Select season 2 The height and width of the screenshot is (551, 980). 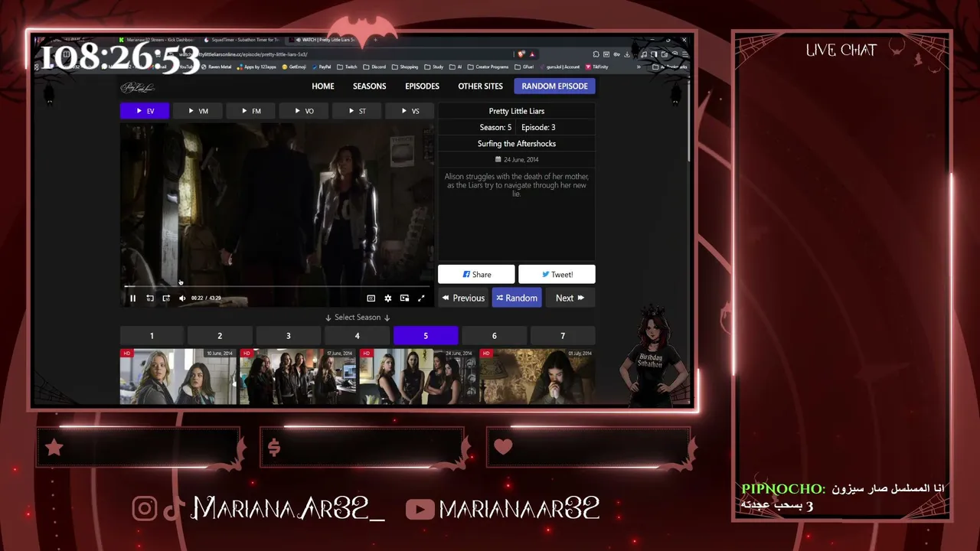tap(220, 336)
